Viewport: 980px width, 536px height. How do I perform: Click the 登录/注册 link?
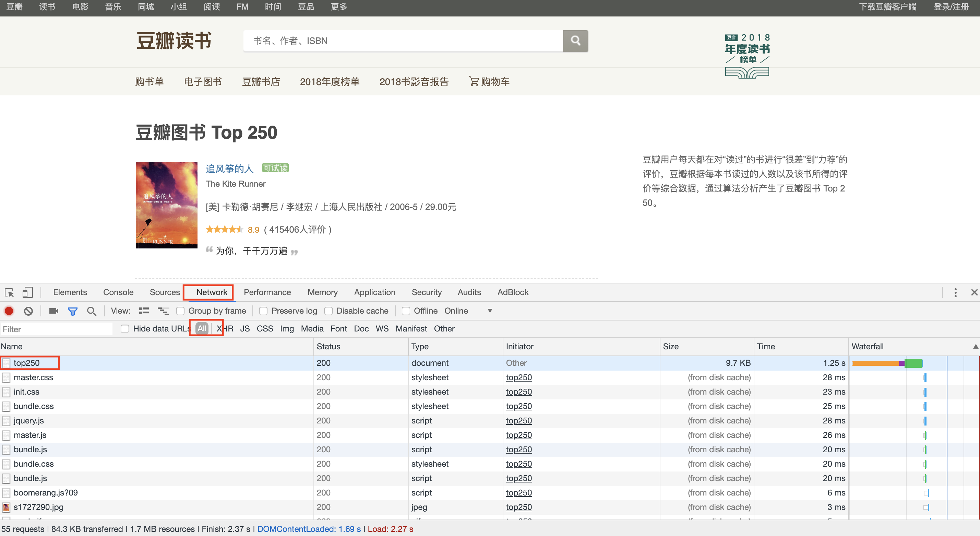pos(951,7)
